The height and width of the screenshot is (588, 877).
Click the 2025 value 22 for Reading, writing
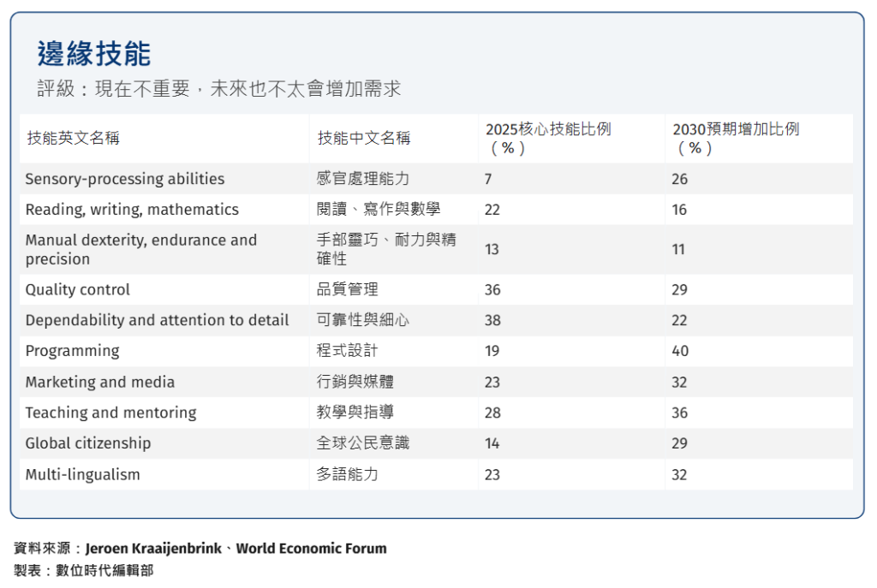pos(492,211)
